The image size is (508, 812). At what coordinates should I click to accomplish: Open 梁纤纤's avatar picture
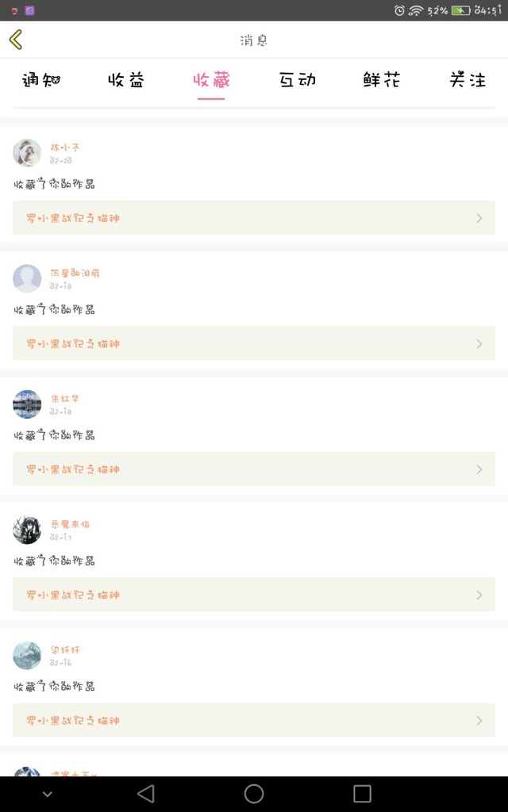[27, 655]
